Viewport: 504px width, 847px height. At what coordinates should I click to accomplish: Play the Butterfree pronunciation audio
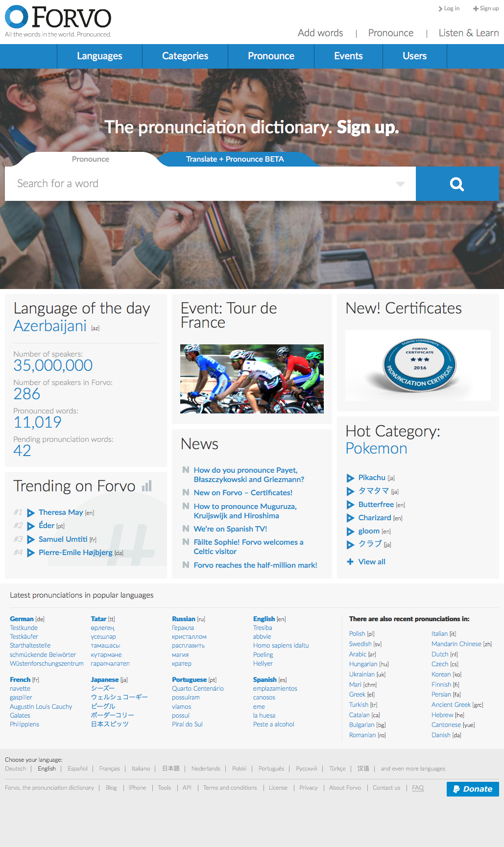pos(350,505)
